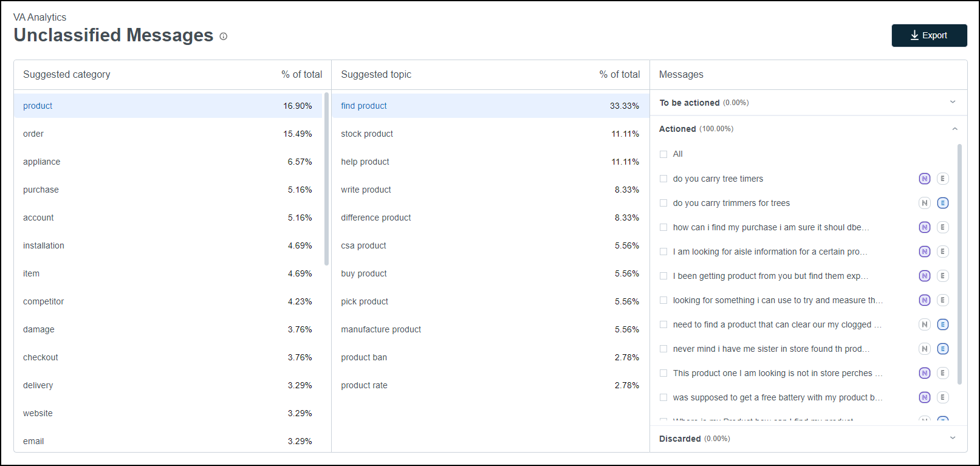
Task: Click E icon for 'do you carry trimmers for trees'
Action: point(942,203)
